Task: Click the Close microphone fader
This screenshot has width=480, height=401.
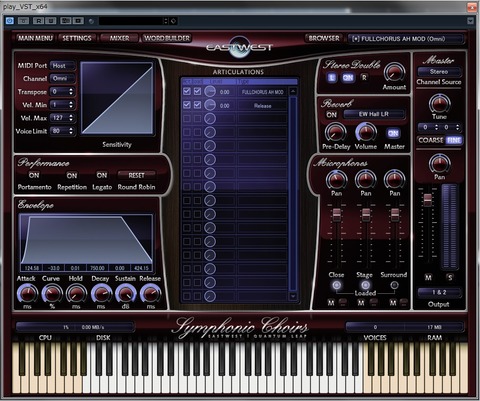Action: 336,215
